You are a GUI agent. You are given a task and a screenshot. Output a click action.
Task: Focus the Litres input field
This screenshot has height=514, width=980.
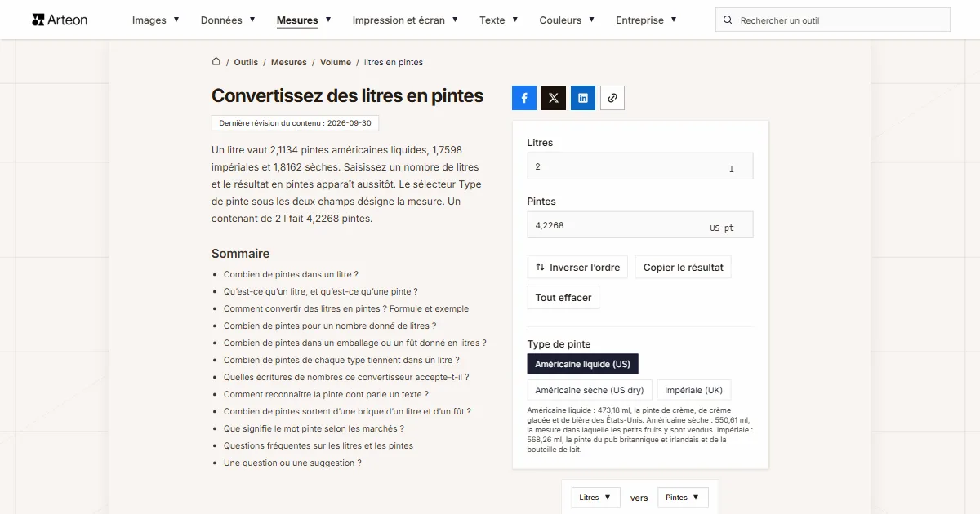tap(640, 166)
